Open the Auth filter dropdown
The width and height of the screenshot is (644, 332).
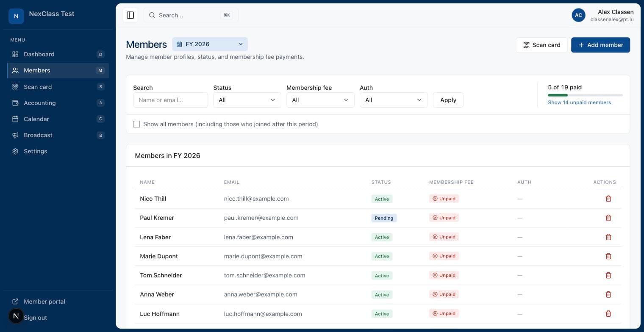point(394,100)
